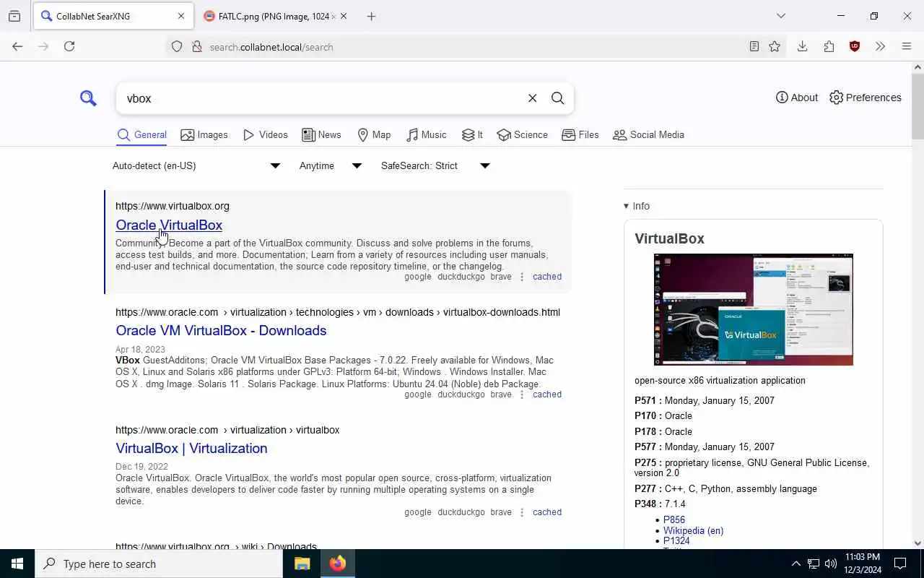Submit search with magnifier button
Screen dimensions: 924x578
click(x=557, y=98)
